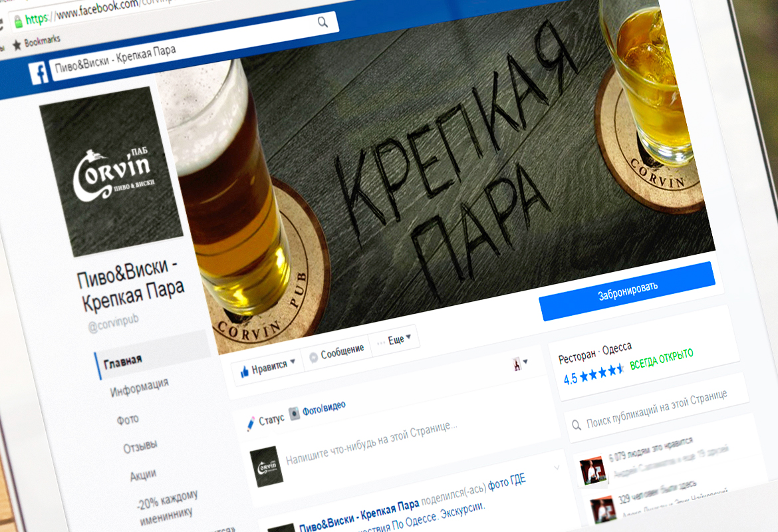Click the Сообщение button

coord(337,354)
